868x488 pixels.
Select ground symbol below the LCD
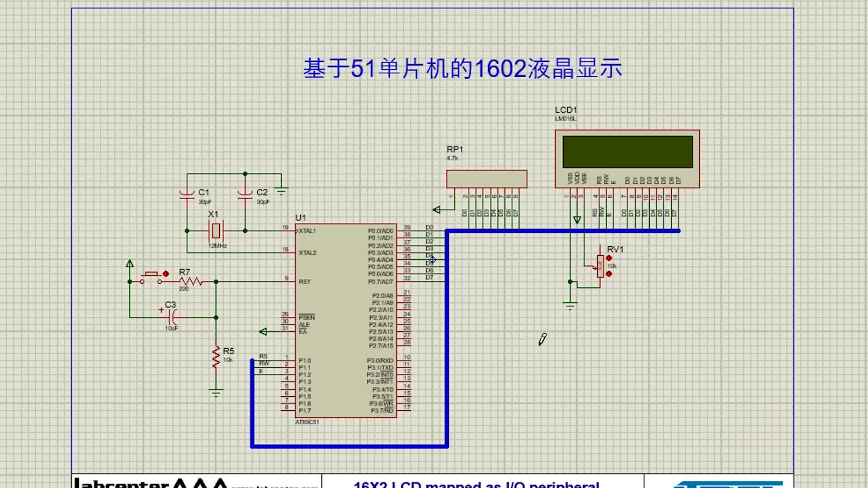(x=570, y=306)
